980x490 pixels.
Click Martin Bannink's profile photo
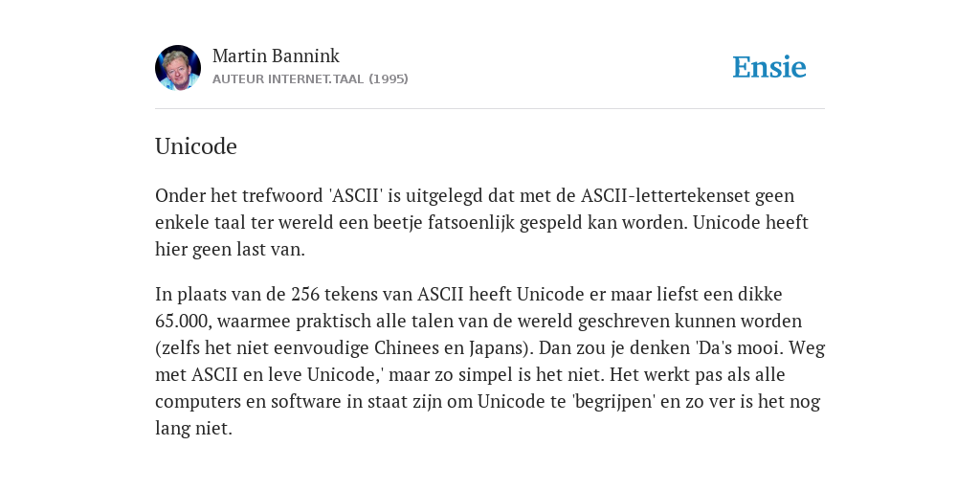pyautogui.click(x=178, y=68)
